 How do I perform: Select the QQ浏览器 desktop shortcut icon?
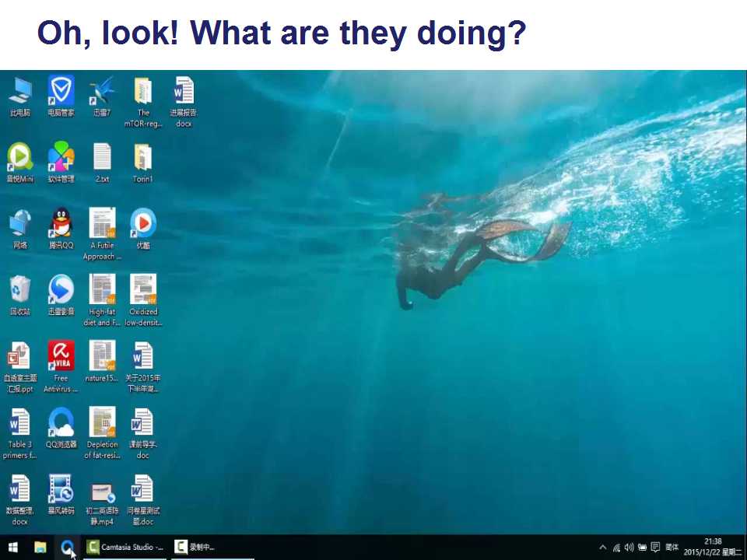tap(61, 422)
